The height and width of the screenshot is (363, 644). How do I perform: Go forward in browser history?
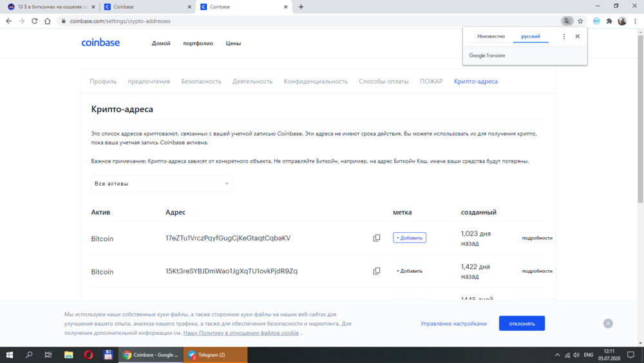(x=22, y=21)
